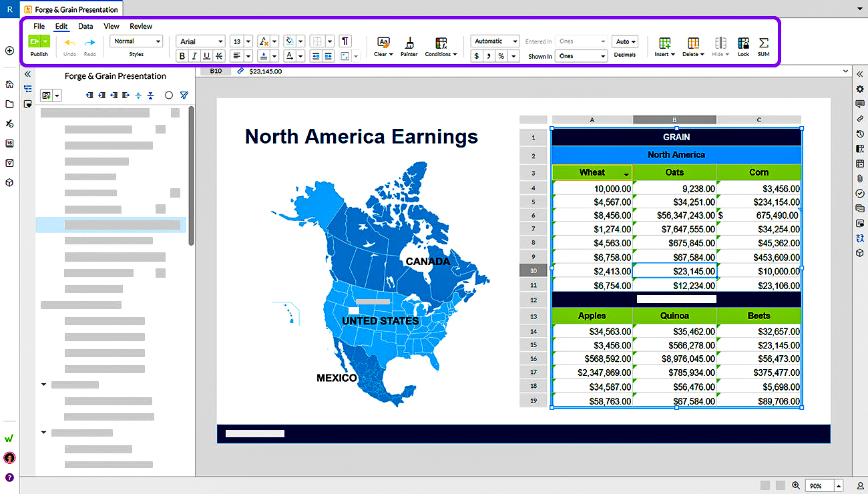The height and width of the screenshot is (494, 868).
Task: Toggle underline formatting
Action: click(x=206, y=56)
